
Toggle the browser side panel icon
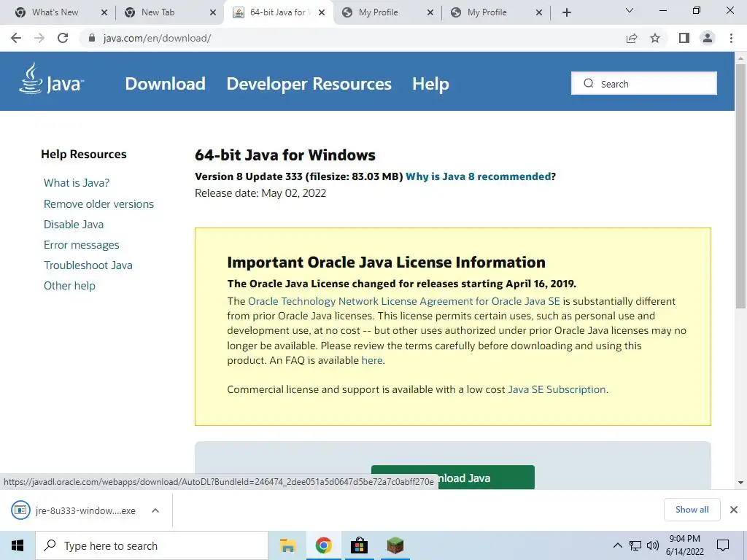(x=684, y=38)
